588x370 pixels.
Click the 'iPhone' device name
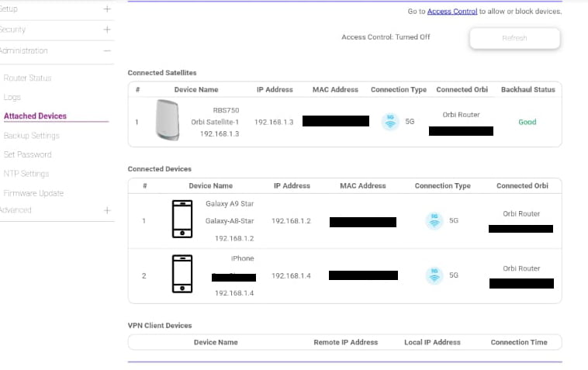[x=243, y=258]
